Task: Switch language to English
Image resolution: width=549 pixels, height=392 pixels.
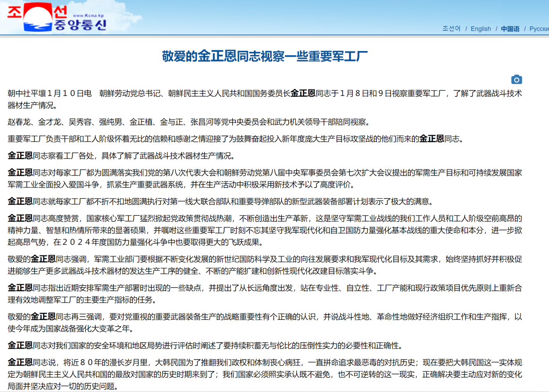Action: [481, 29]
